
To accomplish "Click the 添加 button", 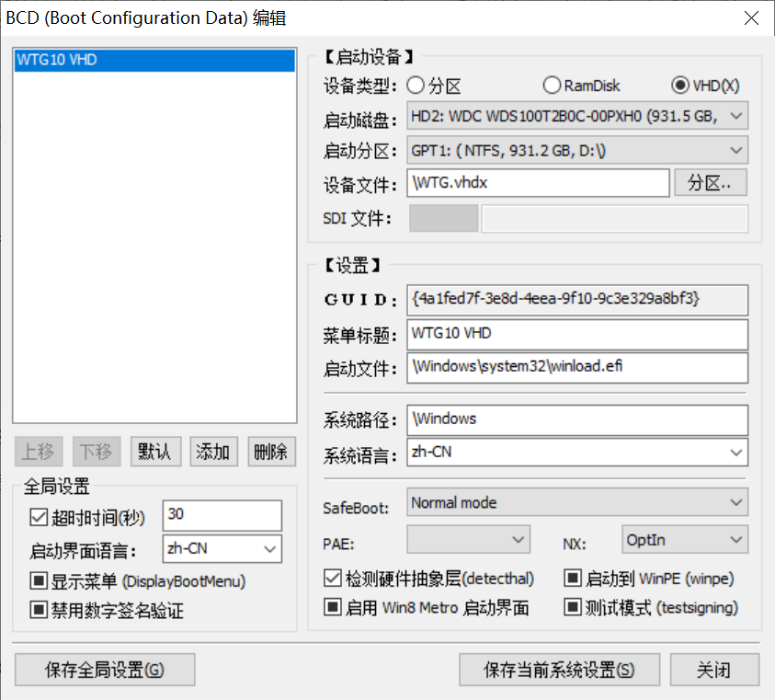I will tap(213, 452).
